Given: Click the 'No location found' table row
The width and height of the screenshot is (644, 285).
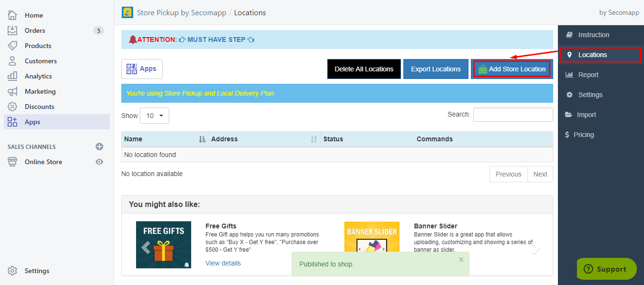Looking at the screenshot, I should click(337, 155).
